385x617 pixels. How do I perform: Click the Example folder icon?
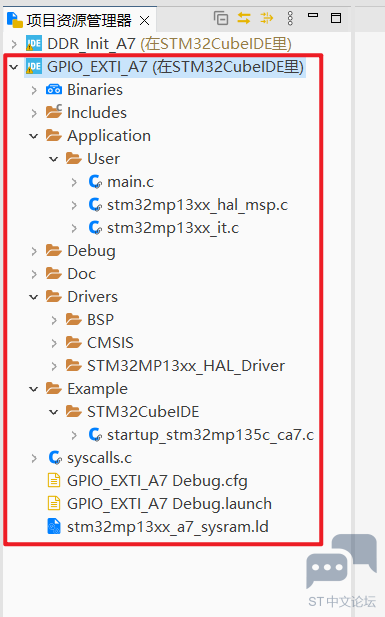point(54,389)
